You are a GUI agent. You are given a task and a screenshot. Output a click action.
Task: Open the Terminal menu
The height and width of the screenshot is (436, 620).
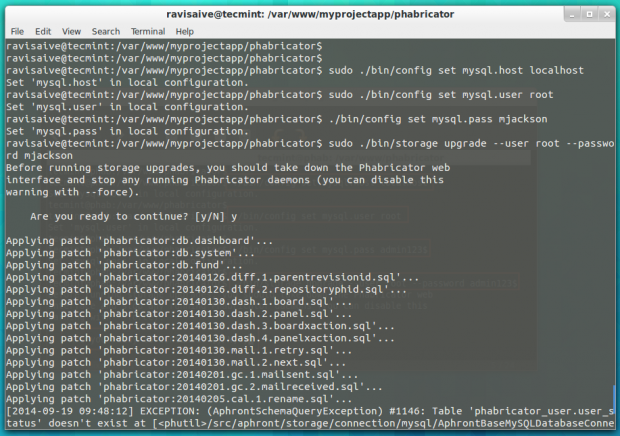[148, 31]
